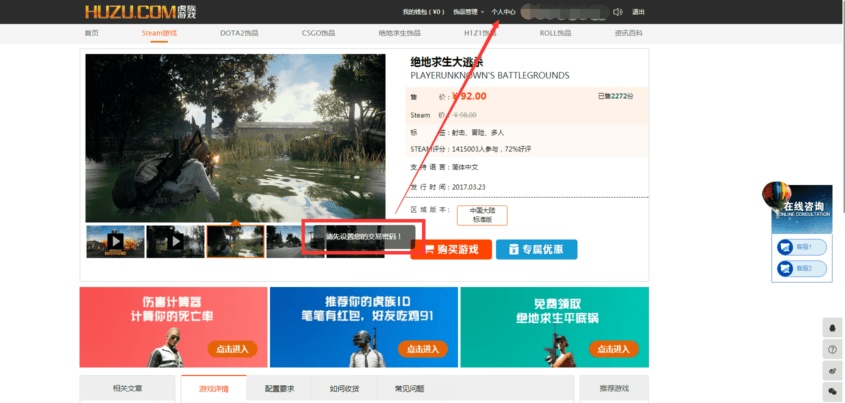Image resolution: width=845 pixels, height=403 pixels.
Task: Contact 客服2 customer service
Action: [x=801, y=268]
